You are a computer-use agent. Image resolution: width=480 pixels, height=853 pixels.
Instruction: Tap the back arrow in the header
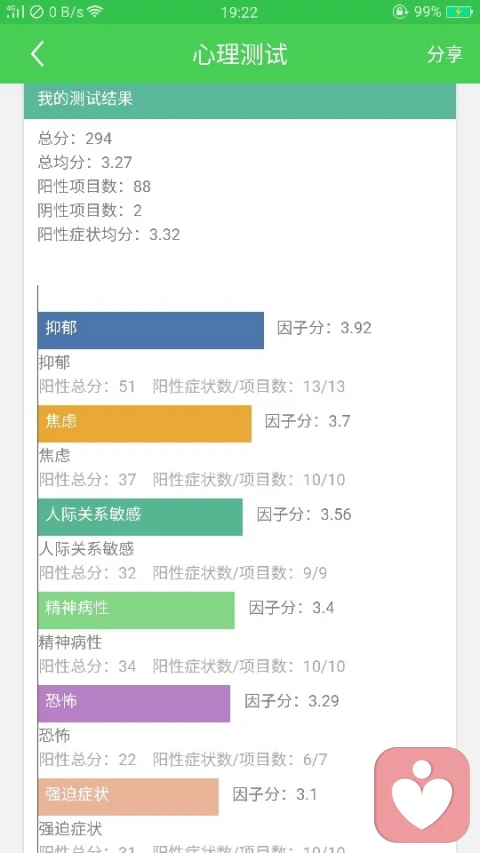click(37, 54)
